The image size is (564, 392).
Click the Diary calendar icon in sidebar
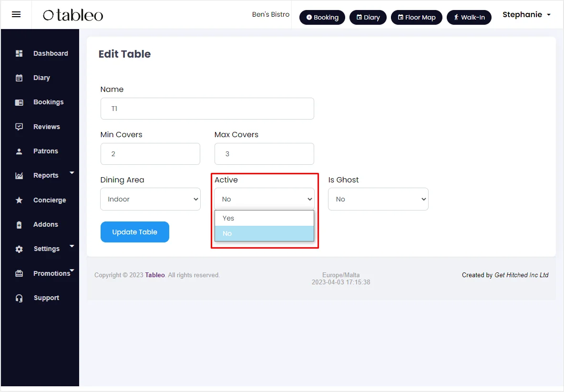click(x=19, y=78)
